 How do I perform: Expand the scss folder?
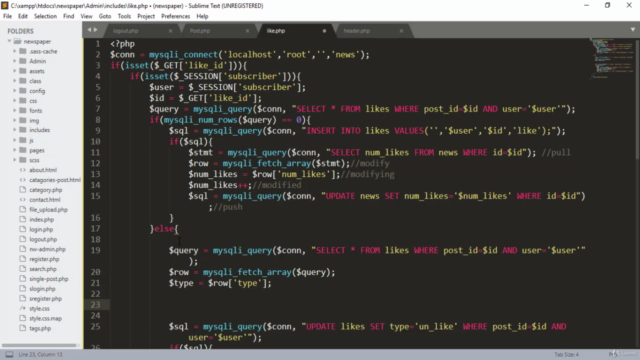[15, 160]
